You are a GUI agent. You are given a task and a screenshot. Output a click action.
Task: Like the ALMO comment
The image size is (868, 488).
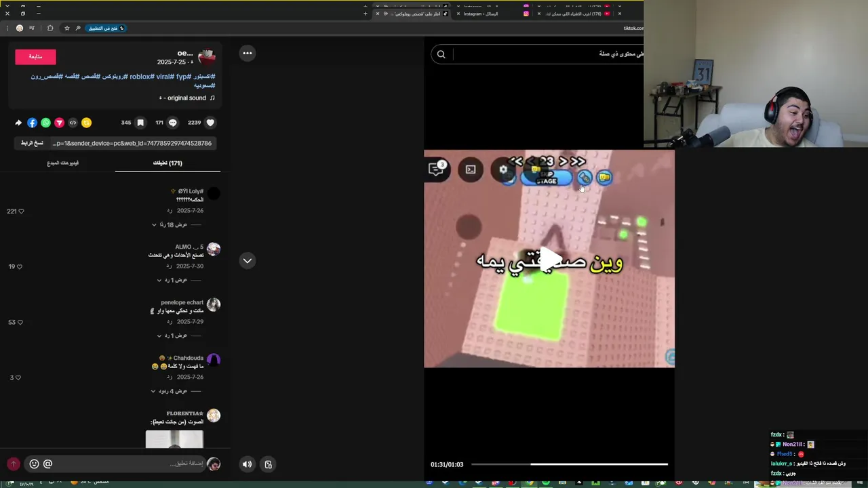[18, 267]
